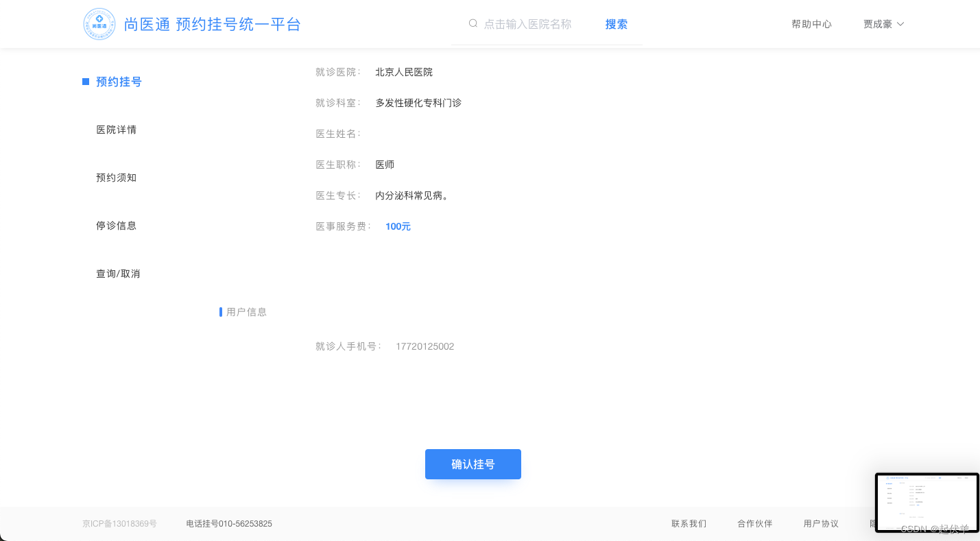Viewport: 980px width, 541px height.
Task: Click the 医事服务费 label
Action: (x=343, y=226)
